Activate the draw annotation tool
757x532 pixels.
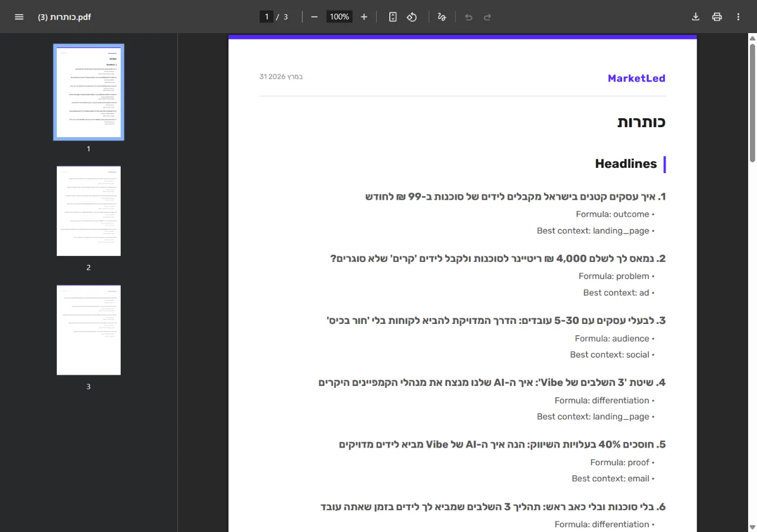[441, 17]
